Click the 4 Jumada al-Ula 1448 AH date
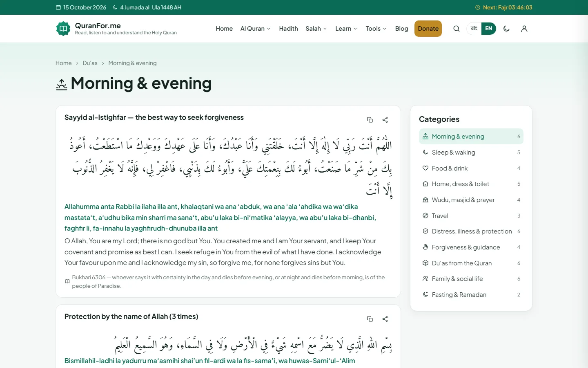The image size is (588, 368). (x=147, y=7)
